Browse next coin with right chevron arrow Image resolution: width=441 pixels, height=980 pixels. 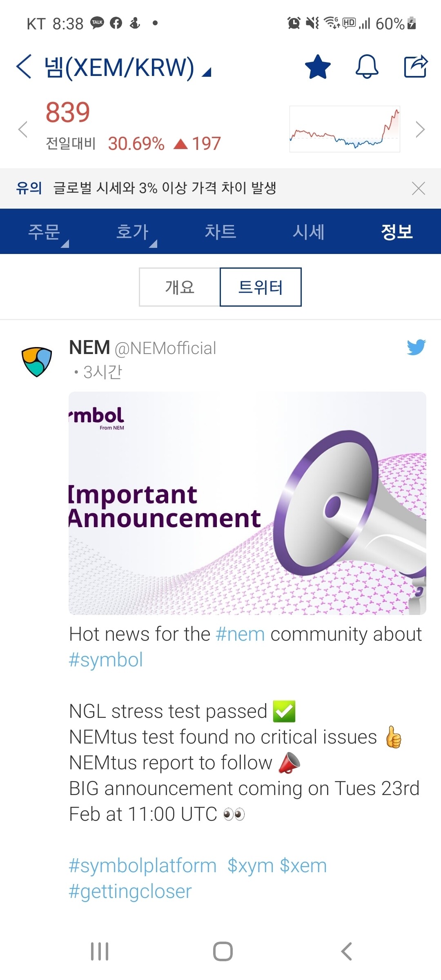tap(421, 129)
